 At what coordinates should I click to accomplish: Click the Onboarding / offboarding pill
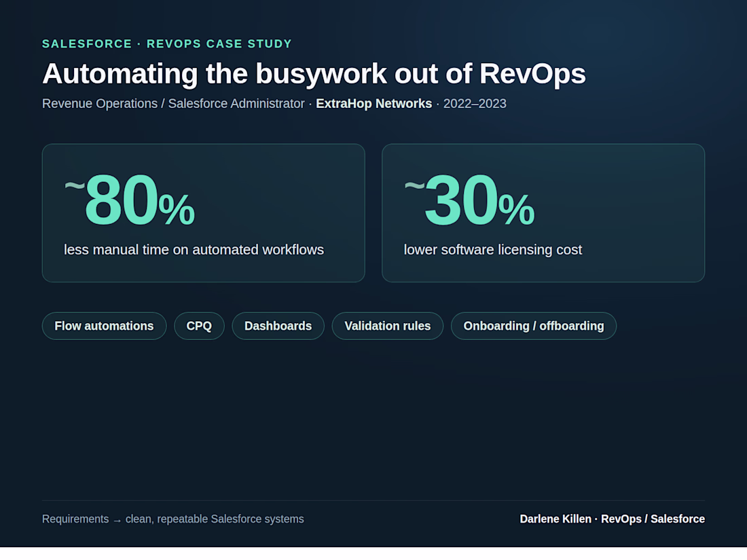click(534, 326)
